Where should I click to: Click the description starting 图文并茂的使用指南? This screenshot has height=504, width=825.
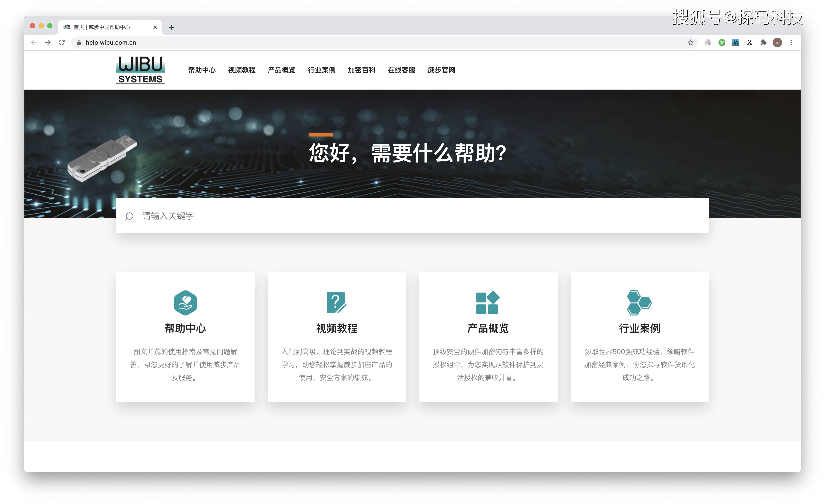pyautogui.click(x=185, y=365)
